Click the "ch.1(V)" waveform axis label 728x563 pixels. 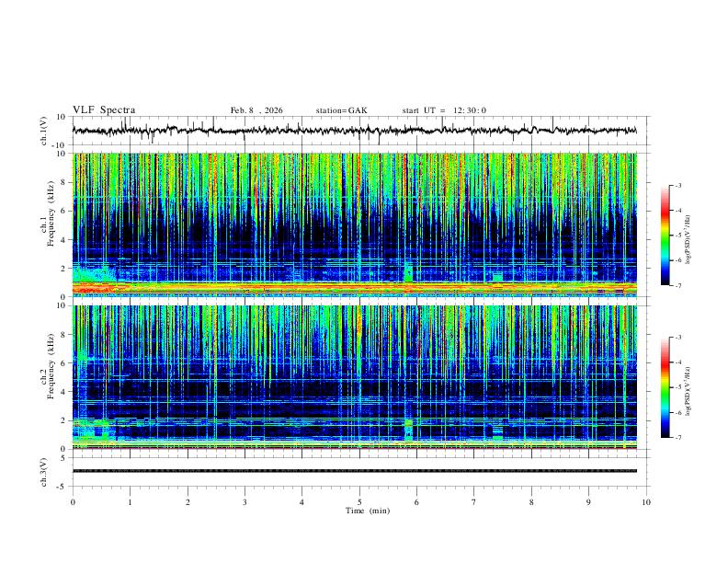pyautogui.click(x=43, y=131)
